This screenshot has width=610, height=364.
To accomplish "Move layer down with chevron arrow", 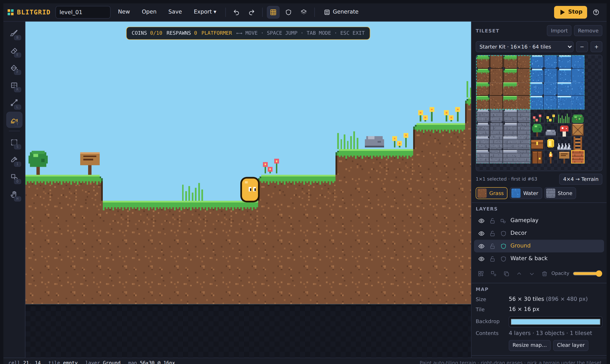I will point(532,274).
